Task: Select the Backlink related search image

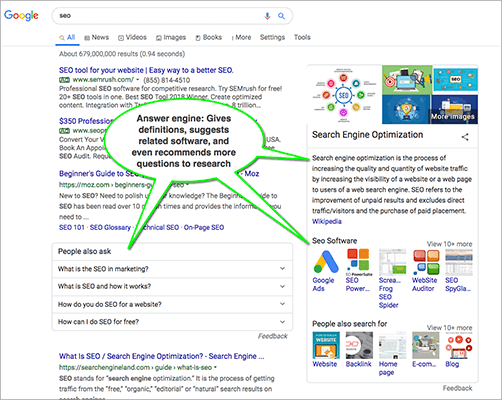Action: 359,345
